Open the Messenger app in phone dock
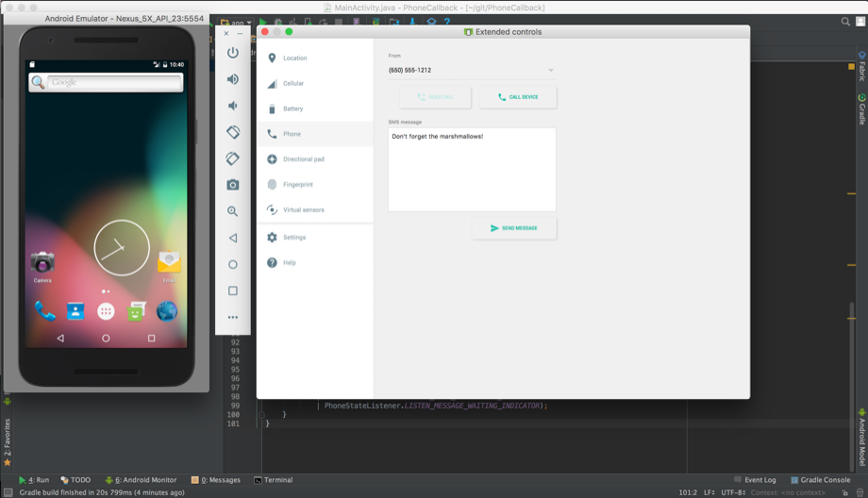The height and width of the screenshot is (498, 868). 137,311
